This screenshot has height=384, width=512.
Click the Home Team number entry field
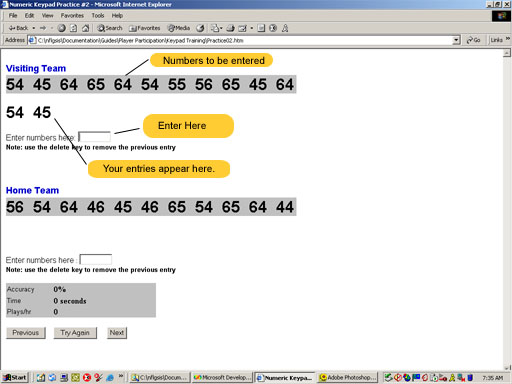pyautogui.click(x=96, y=259)
